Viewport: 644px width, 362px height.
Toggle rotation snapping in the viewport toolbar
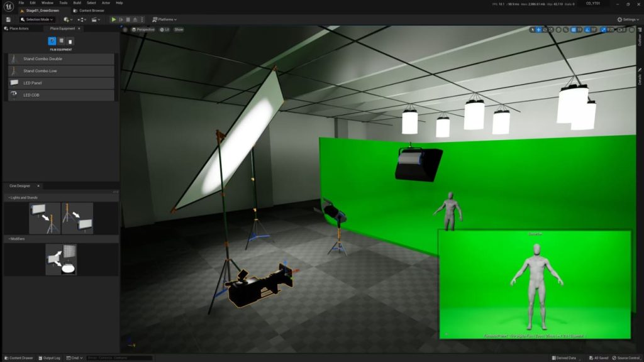587,29
